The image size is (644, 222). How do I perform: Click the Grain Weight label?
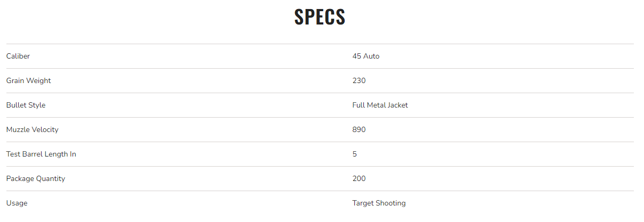coord(28,80)
